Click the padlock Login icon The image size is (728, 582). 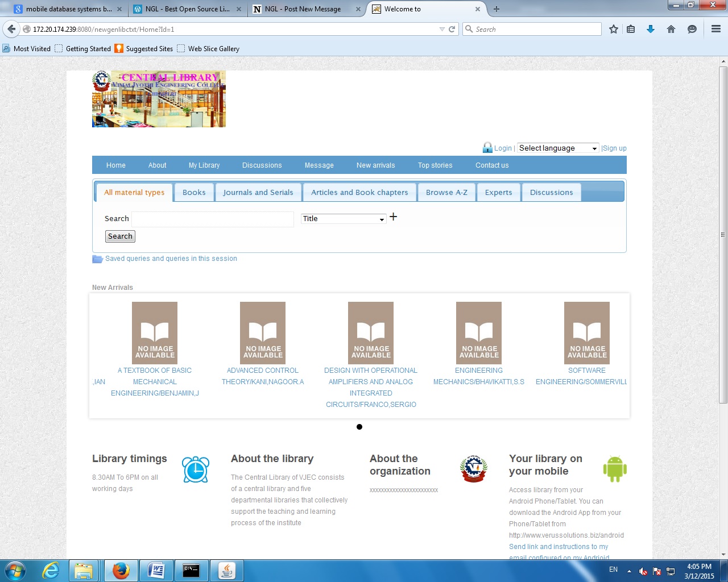tap(487, 148)
